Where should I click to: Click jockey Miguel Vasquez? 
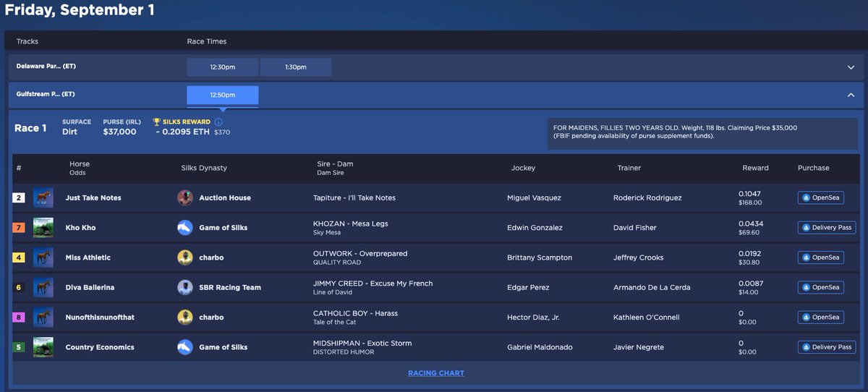[x=534, y=197]
